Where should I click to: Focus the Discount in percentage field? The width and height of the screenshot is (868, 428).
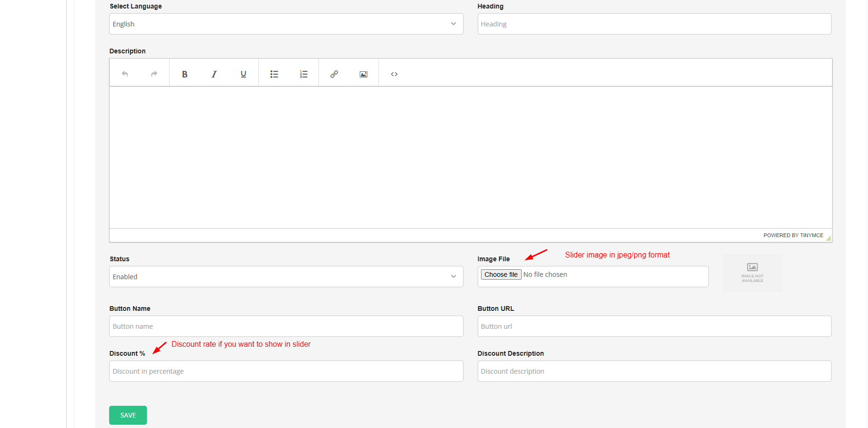click(286, 371)
